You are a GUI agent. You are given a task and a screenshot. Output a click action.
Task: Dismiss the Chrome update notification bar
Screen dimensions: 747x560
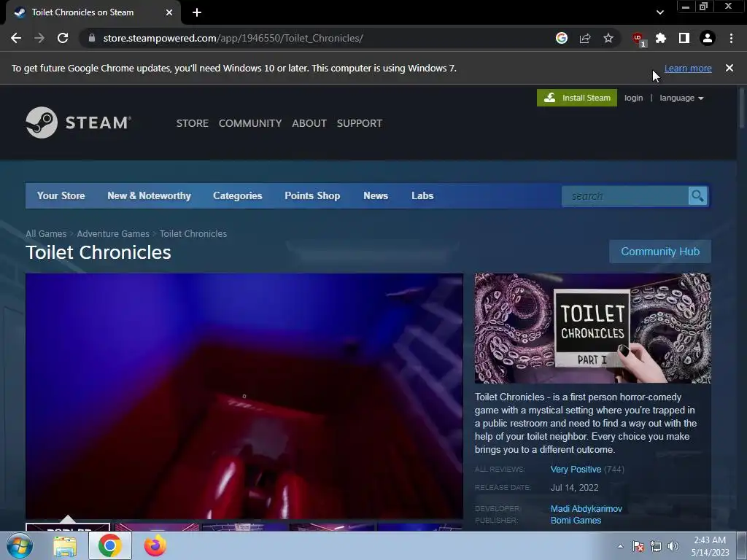(x=729, y=68)
